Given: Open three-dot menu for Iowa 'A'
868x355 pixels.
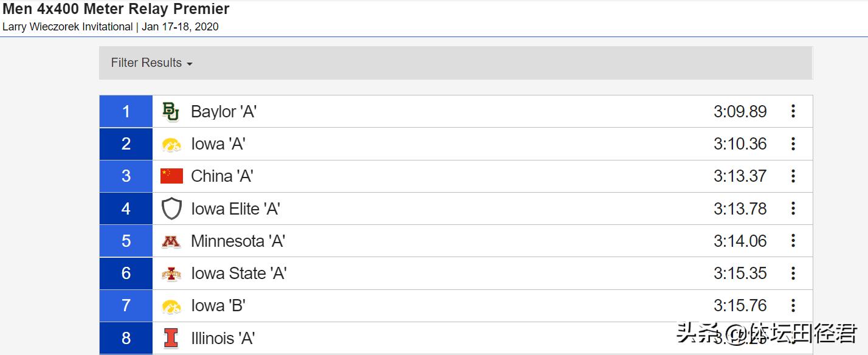Looking at the screenshot, I should (x=793, y=144).
